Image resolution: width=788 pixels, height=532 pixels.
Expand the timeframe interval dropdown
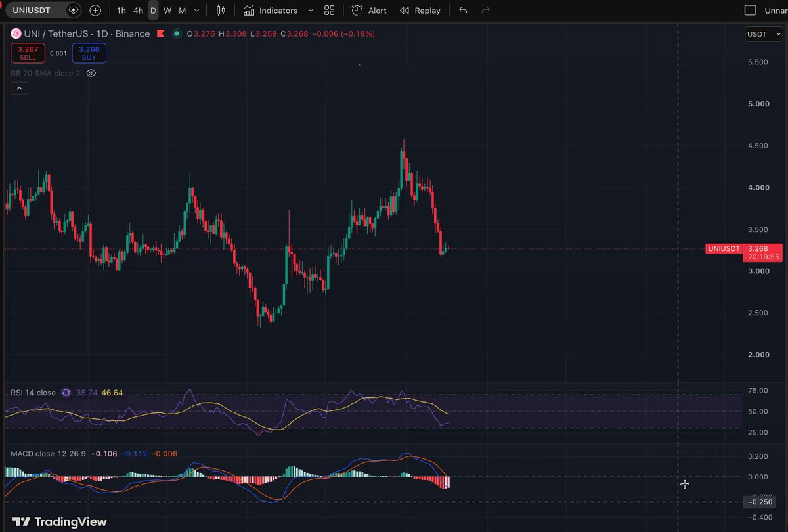click(x=197, y=11)
